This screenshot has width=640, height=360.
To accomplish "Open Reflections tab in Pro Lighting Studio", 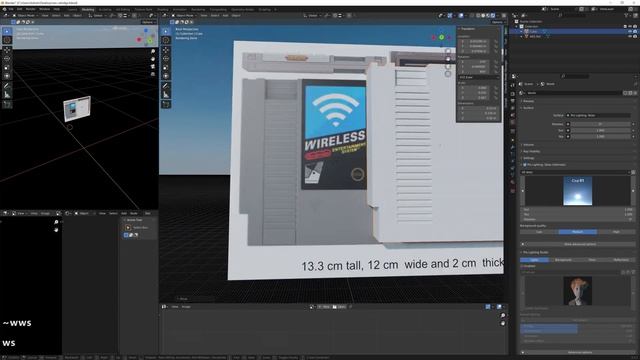I will click(621, 260).
